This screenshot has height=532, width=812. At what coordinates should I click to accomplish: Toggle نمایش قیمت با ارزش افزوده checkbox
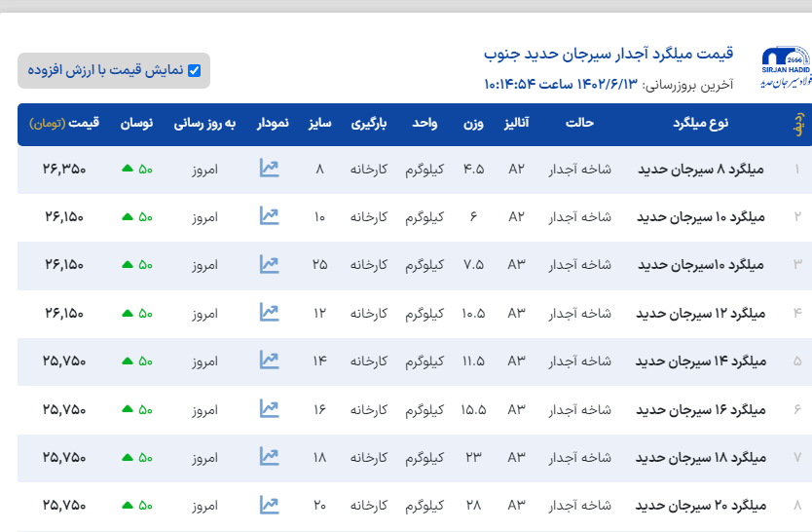point(194,70)
